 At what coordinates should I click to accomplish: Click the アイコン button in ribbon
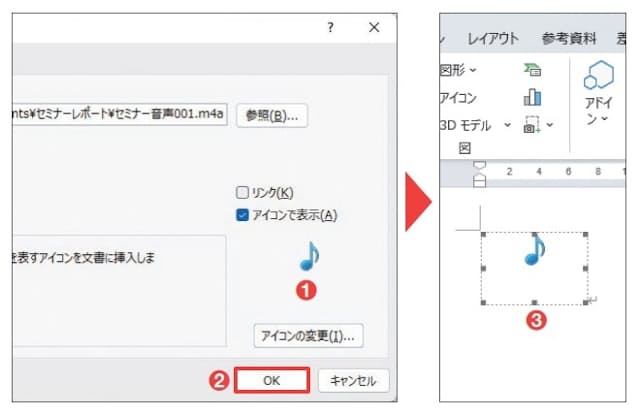[x=458, y=98]
